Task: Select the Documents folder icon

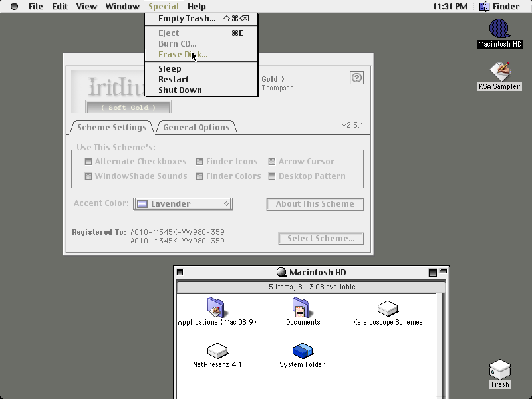Action: pos(302,307)
